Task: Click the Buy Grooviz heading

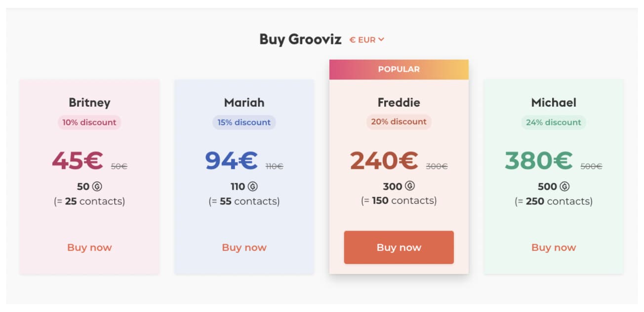Action: [x=300, y=39]
